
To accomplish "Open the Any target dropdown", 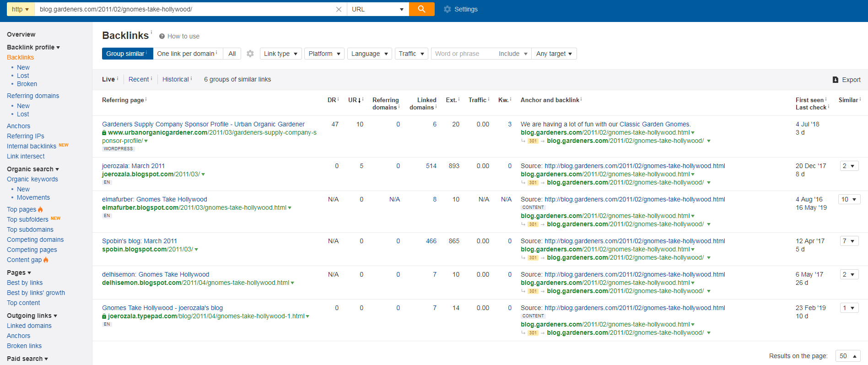I will coord(554,54).
